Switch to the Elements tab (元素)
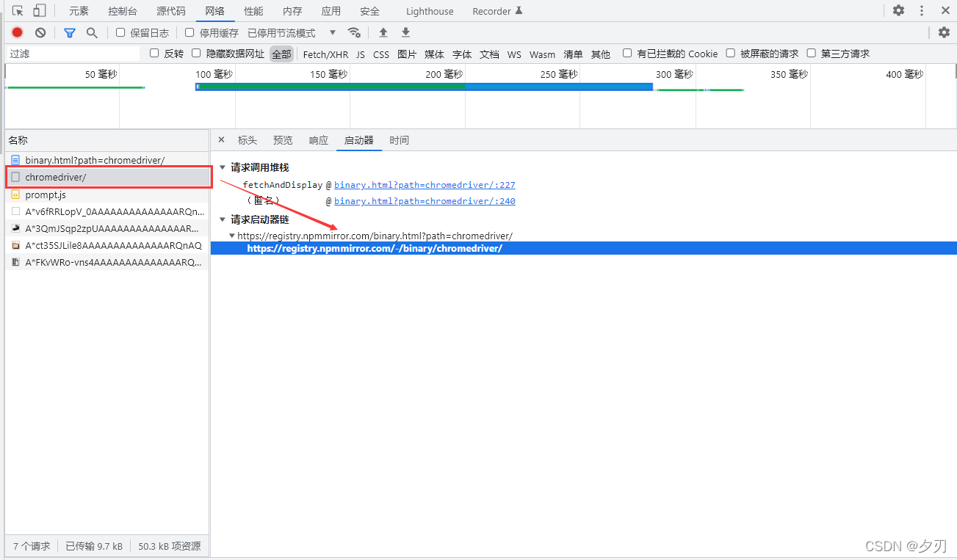This screenshot has width=957, height=560. [79, 11]
